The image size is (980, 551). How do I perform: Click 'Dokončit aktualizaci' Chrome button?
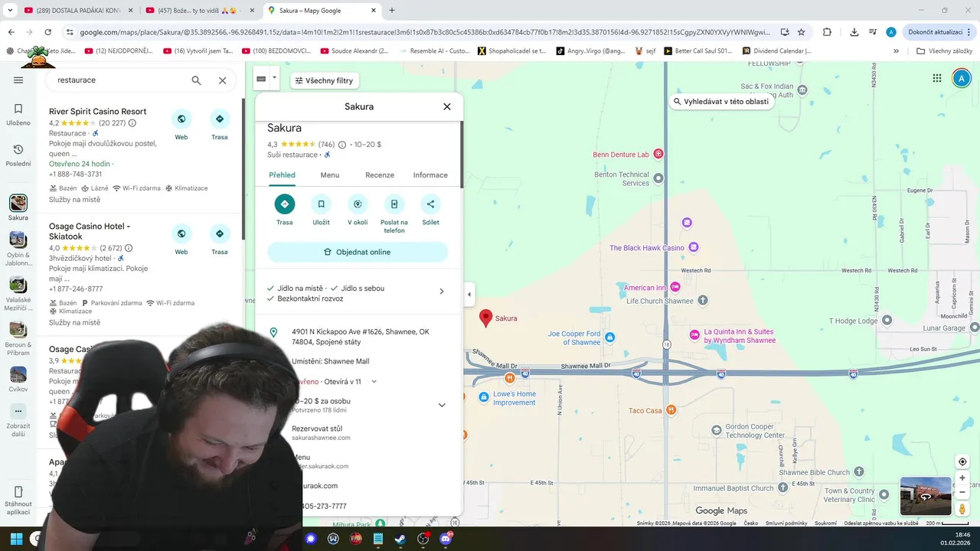click(x=939, y=32)
